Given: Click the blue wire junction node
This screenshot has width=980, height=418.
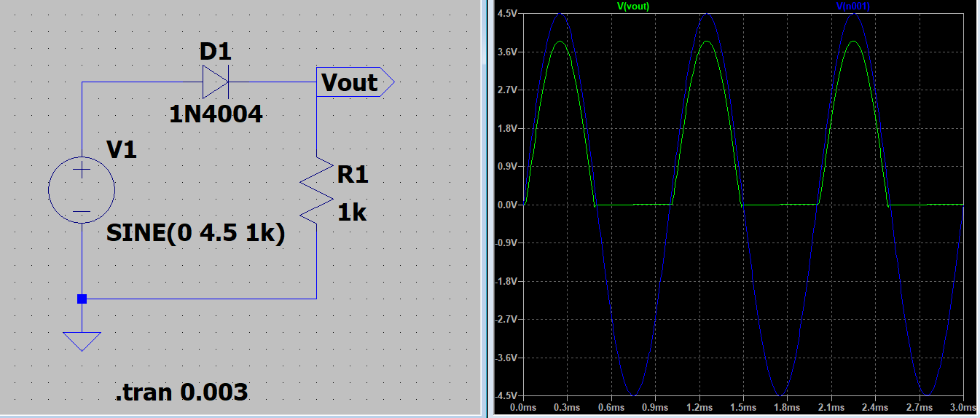Looking at the screenshot, I should (82, 299).
